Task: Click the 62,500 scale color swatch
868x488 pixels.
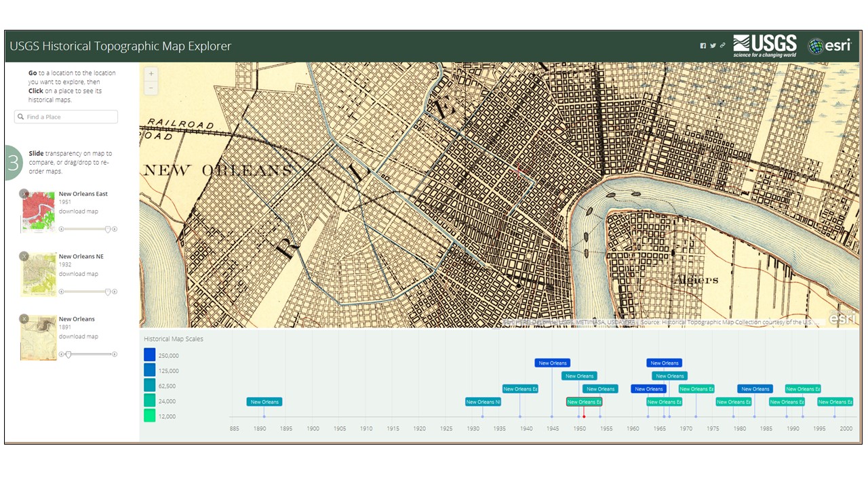Action: tap(150, 386)
